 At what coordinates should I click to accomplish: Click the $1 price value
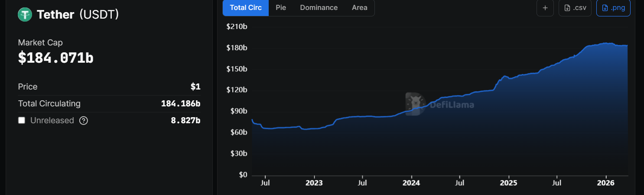tap(195, 86)
